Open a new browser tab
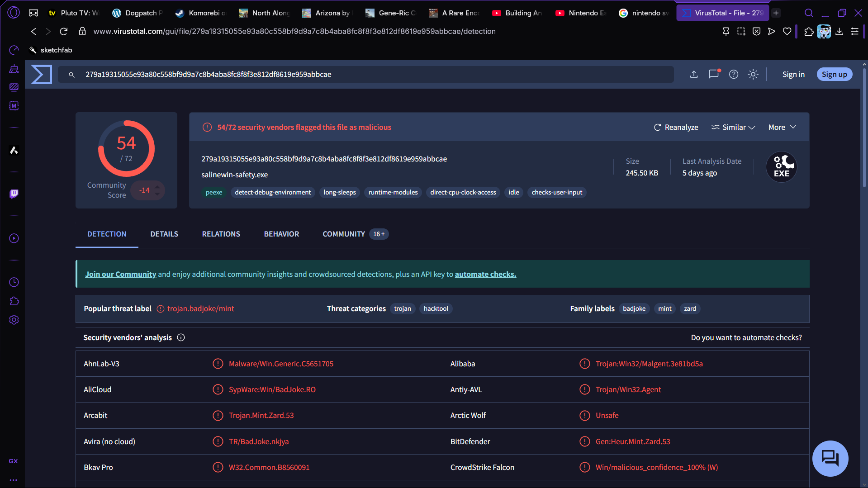This screenshot has height=488, width=868. 776,13
